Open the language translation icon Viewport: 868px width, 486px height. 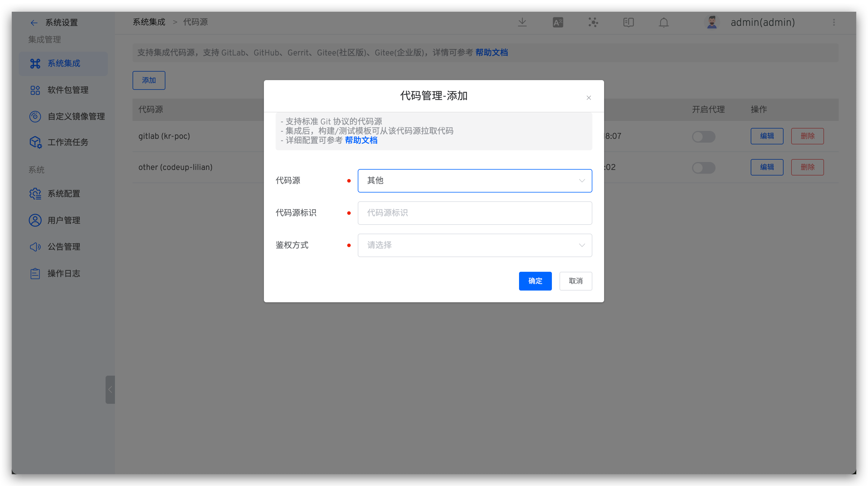(x=558, y=23)
